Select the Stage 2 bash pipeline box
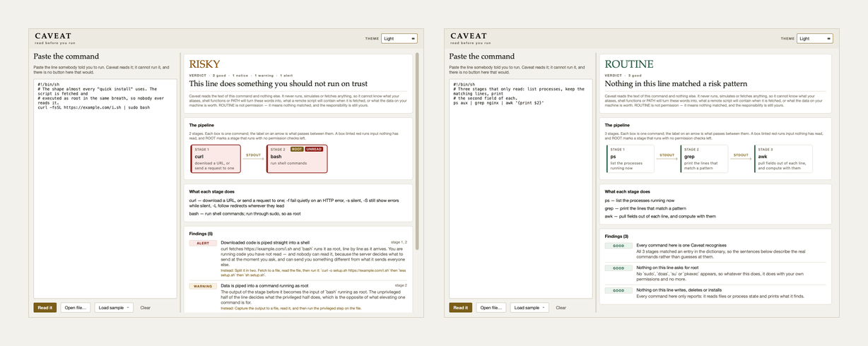Viewport: 868px width, 346px height. pos(297,159)
